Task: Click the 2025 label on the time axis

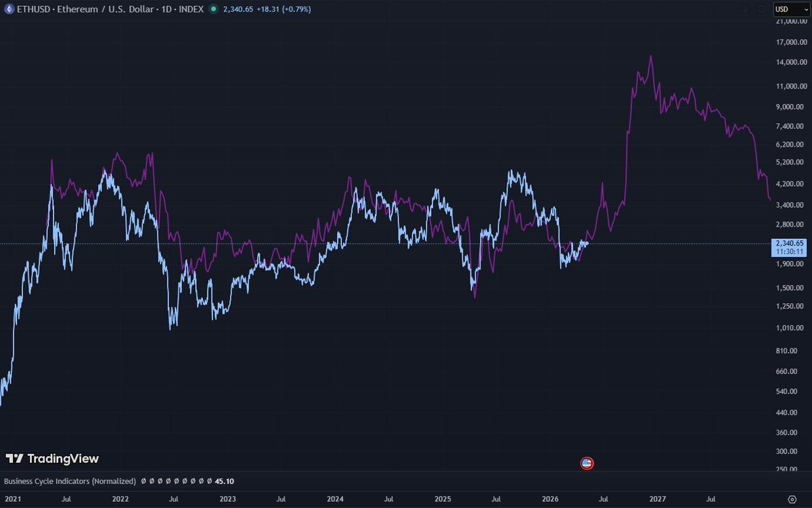Action: click(443, 500)
